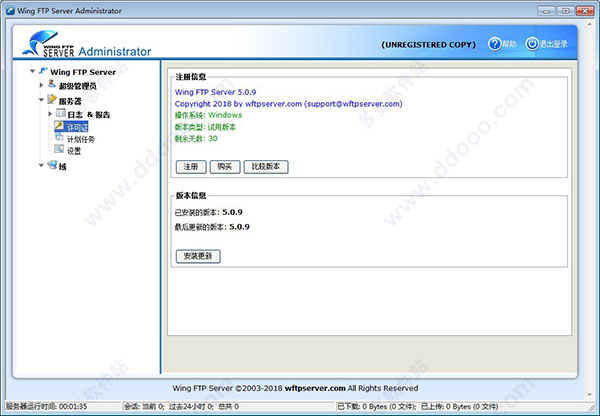Expand the 超级管理员 tree node

(x=41, y=85)
